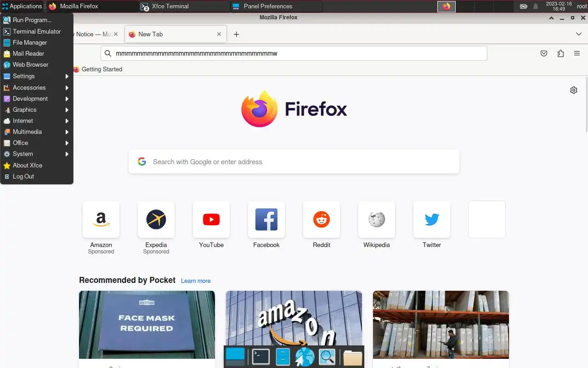Image resolution: width=588 pixels, height=368 pixels.
Task: Click the Applications panel button
Action: 22,6
